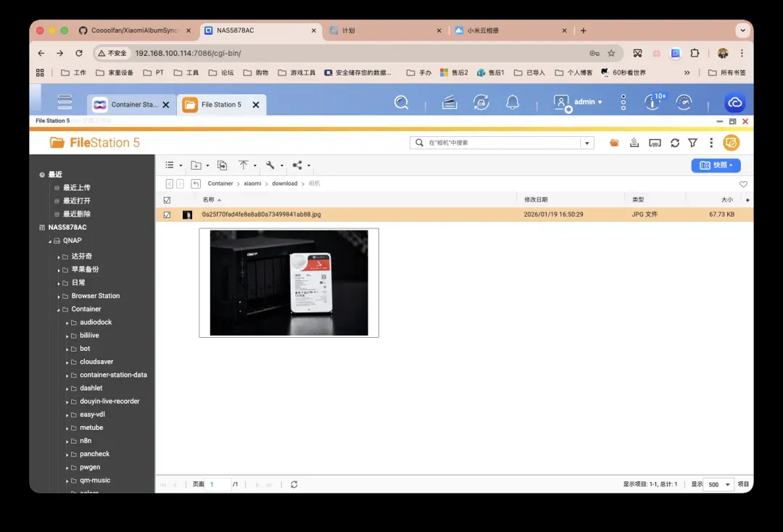
Task: Open the File Station filter funnel icon
Action: pos(692,143)
